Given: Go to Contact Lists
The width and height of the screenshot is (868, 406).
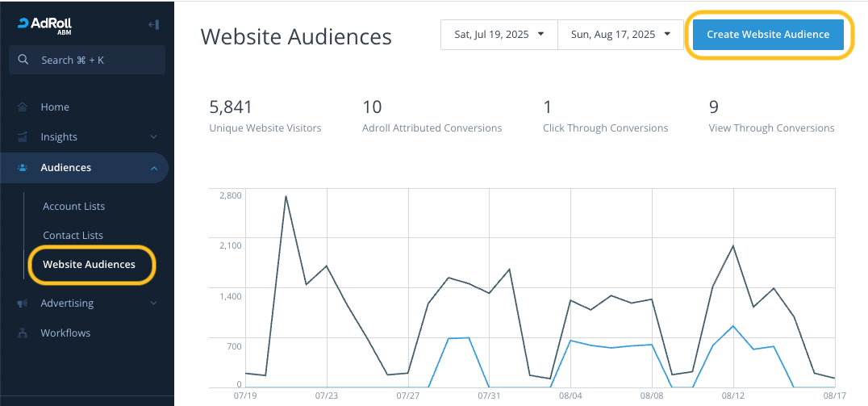Looking at the screenshot, I should point(73,236).
